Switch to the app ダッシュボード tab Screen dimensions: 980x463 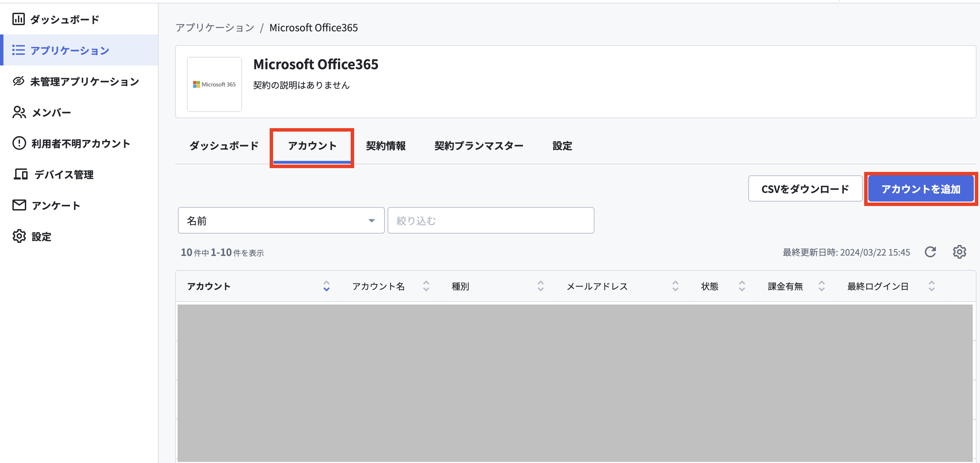(x=224, y=146)
